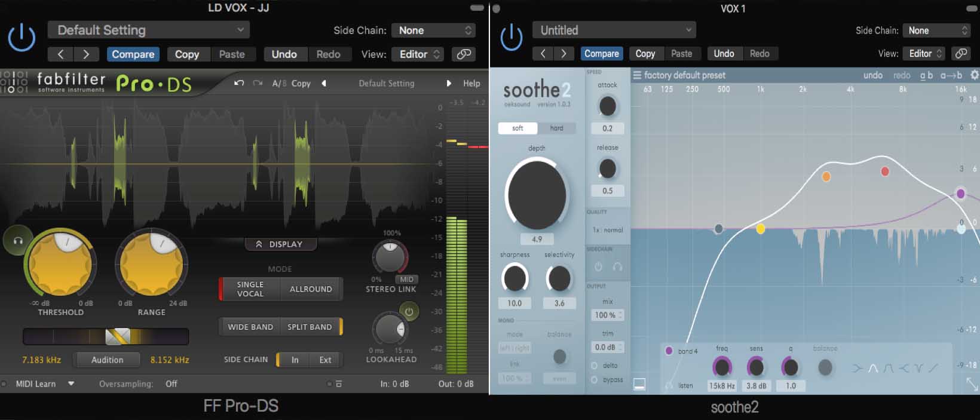The width and height of the screenshot is (980, 420).
Task: Toggle the Pro-DS lookahead power button
Action: [409, 311]
